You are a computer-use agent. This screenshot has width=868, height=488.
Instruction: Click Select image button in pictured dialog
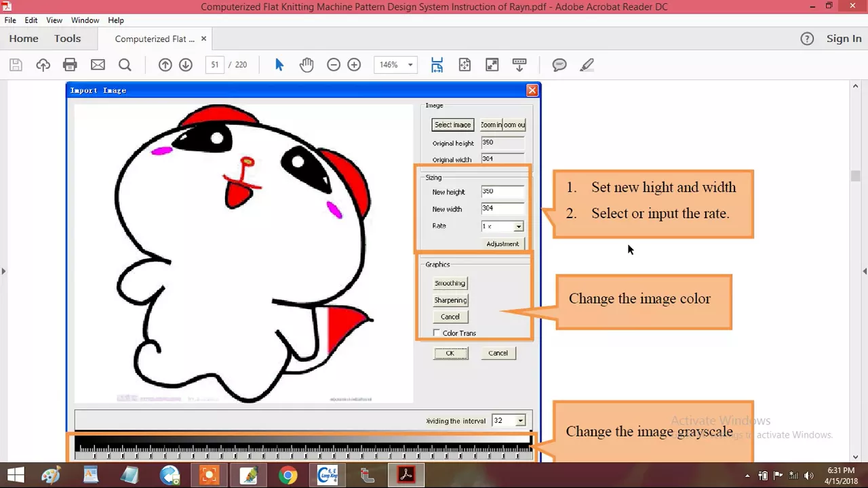point(452,125)
